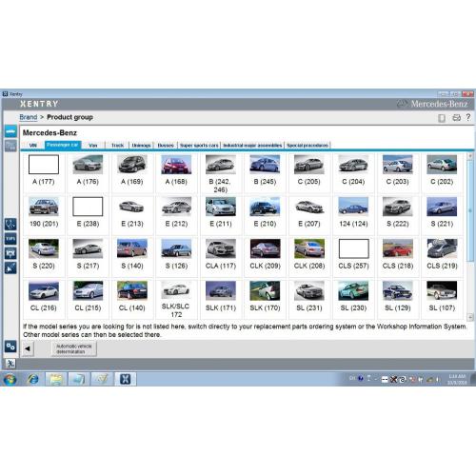Click the print icon in top right
Screen dimensions: 476x476
point(456,118)
